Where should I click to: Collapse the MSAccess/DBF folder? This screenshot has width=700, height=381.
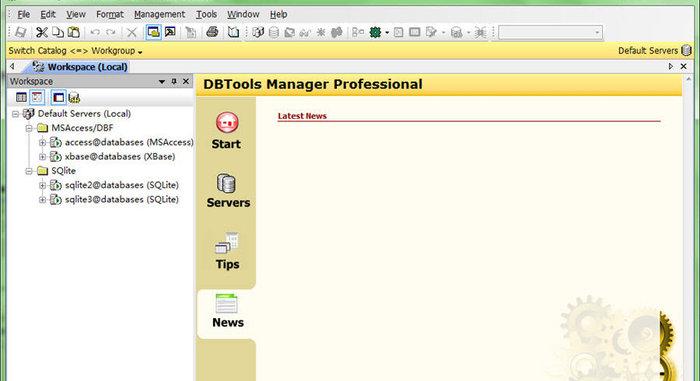29,129
